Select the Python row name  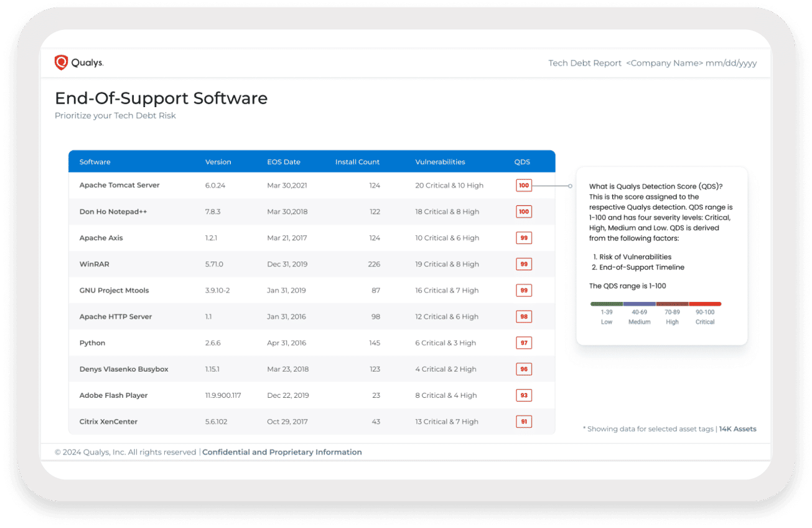93,343
